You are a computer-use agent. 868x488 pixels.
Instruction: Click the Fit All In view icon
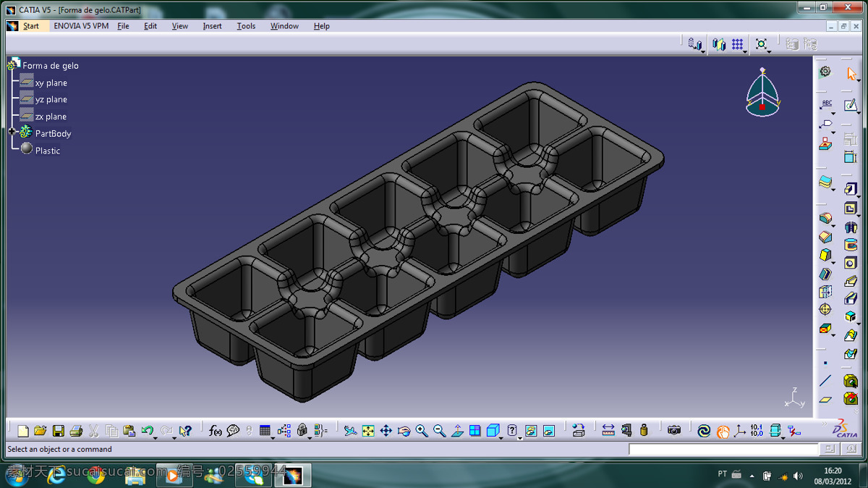(368, 431)
